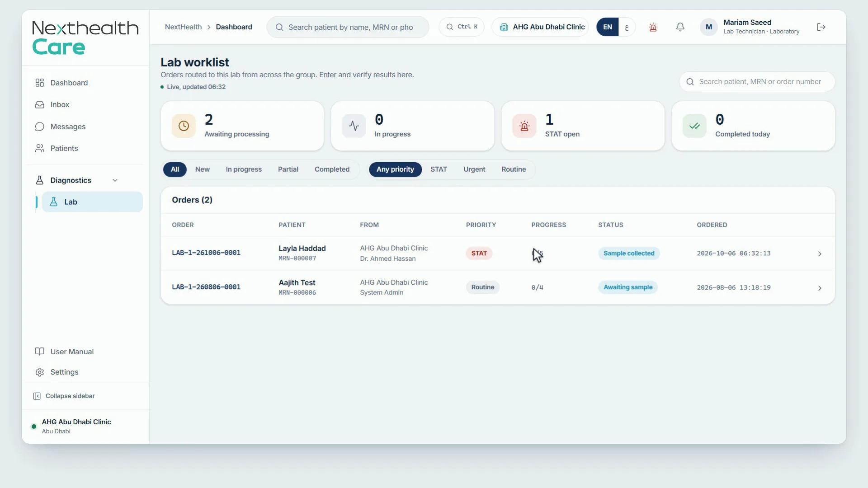Click the STAT open siren icon

click(x=524, y=126)
